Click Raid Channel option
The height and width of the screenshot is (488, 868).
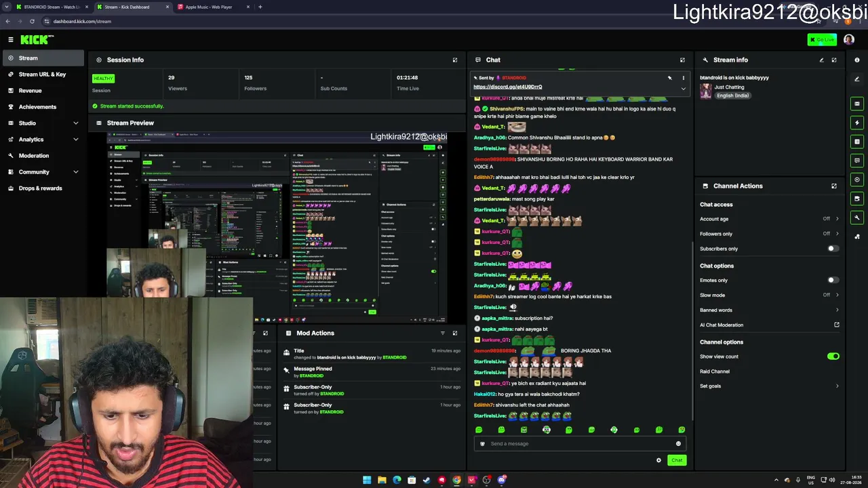click(x=715, y=371)
